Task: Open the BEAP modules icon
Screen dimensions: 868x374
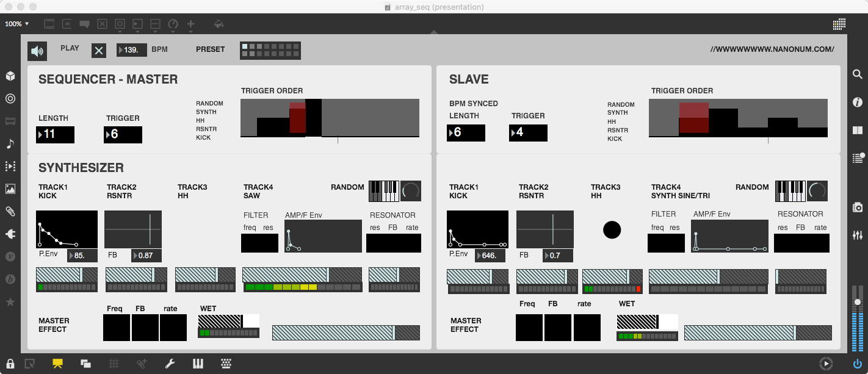Action: (10, 279)
